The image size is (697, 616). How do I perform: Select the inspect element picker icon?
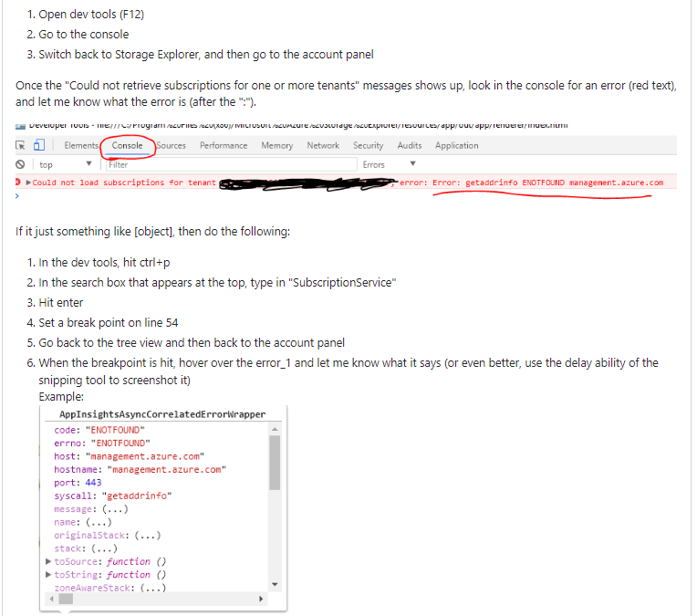[20, 145]
